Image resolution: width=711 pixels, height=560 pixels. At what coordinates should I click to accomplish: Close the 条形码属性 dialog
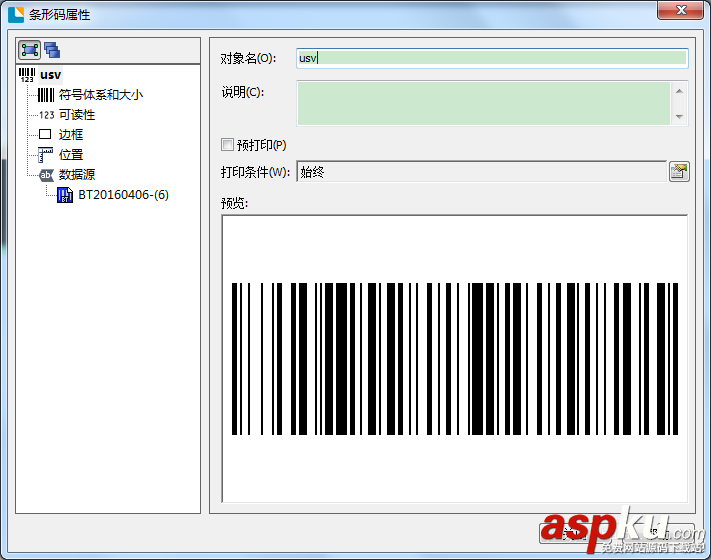click(x=680, y=10)
